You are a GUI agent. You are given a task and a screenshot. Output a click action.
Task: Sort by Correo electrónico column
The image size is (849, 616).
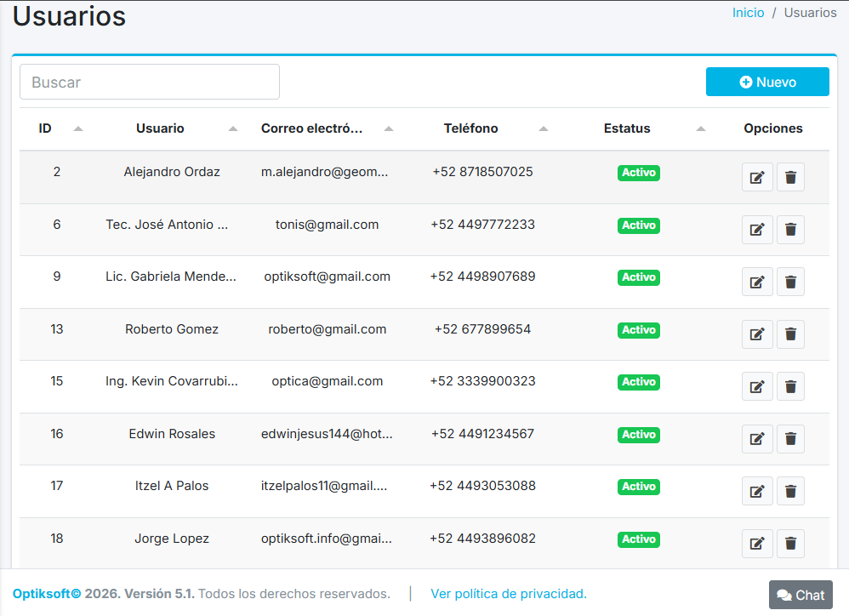tap(388, 129)
